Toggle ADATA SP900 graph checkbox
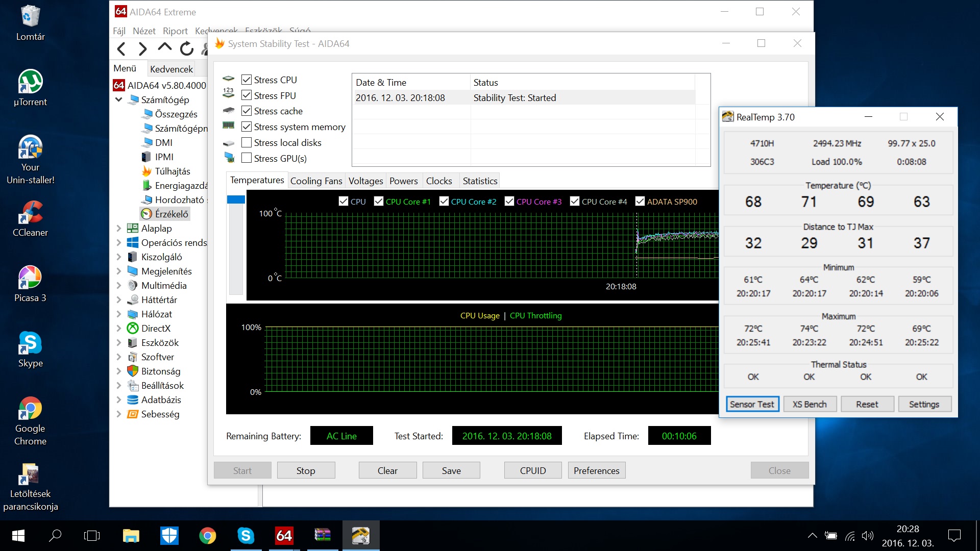 click(x=640, y=202)
